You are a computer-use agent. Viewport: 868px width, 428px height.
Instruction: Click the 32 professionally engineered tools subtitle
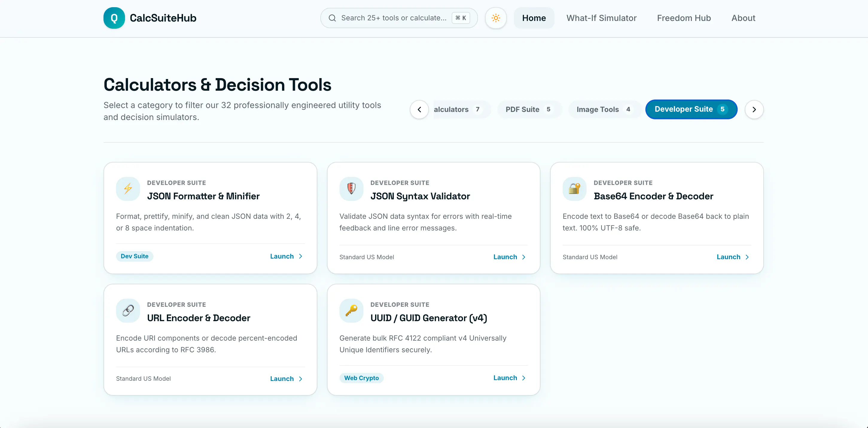click(242, 111)
